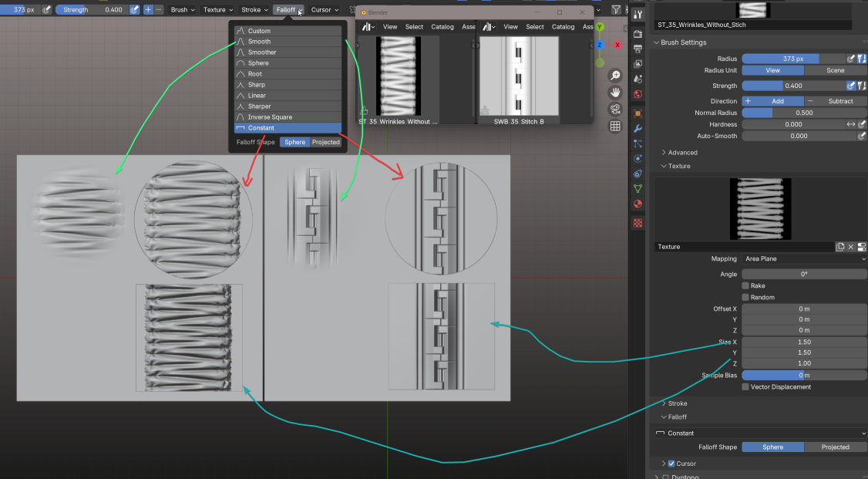Open the Texture dropdown in header
Image resolution: width=868 pixels, height=479 pixels.
217,9
